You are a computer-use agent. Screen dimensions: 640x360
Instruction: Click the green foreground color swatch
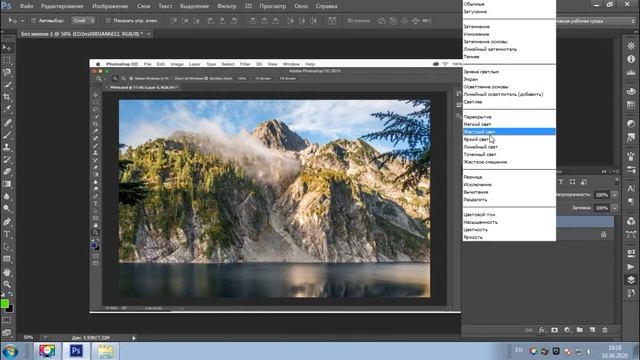4,304
